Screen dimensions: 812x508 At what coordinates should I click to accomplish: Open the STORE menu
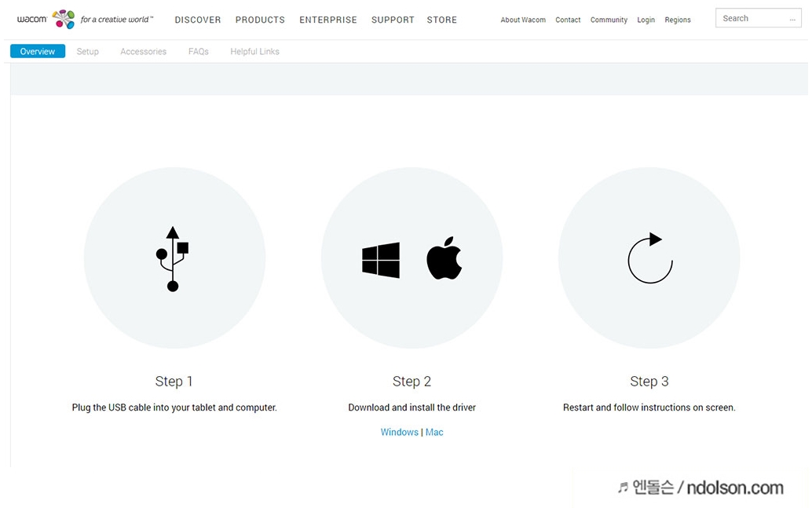[442, 20]
